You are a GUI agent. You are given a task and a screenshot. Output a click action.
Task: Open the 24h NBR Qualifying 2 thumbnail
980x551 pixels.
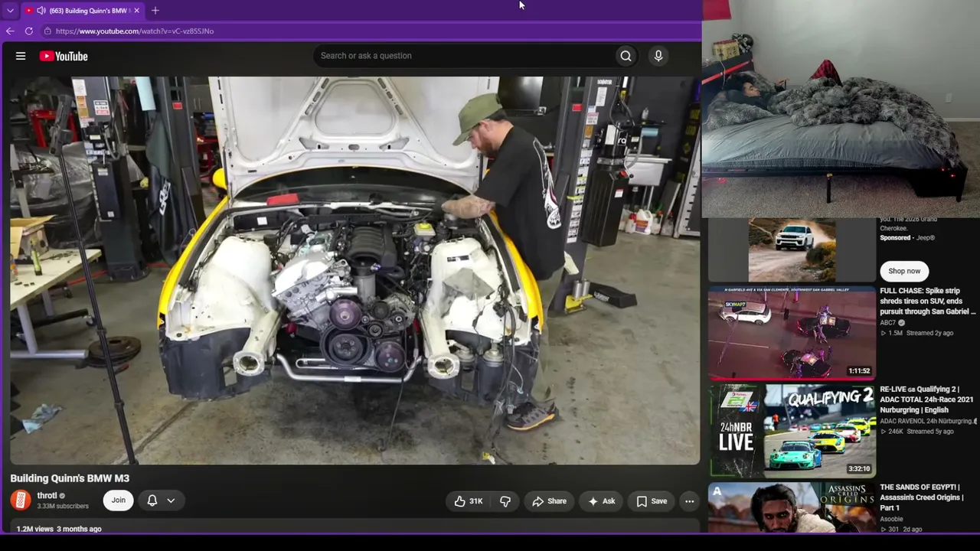[x=792, y=431]
